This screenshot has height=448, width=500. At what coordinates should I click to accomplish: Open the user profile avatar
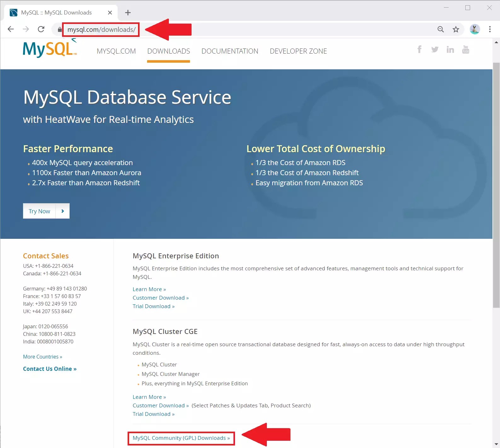coord(475,29)
